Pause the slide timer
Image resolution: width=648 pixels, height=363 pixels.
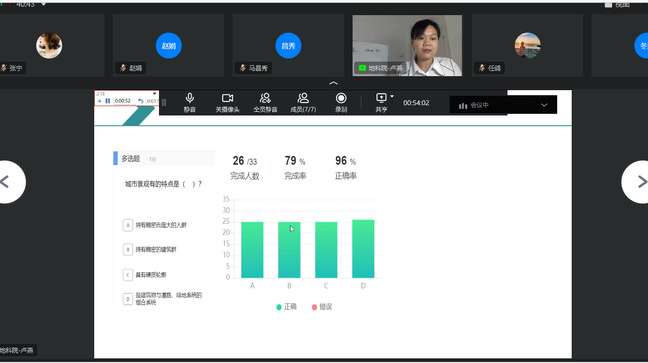coord(108,101)
